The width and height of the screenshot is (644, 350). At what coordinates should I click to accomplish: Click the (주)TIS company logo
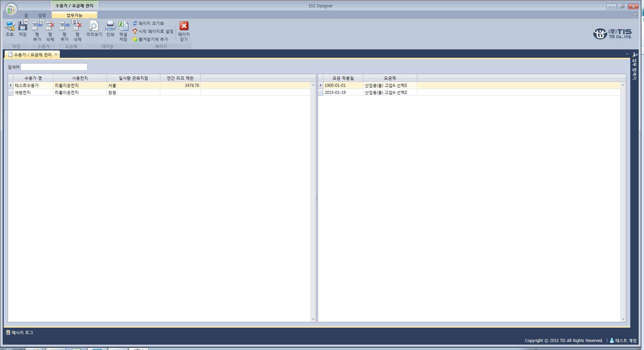pos(612,34)
